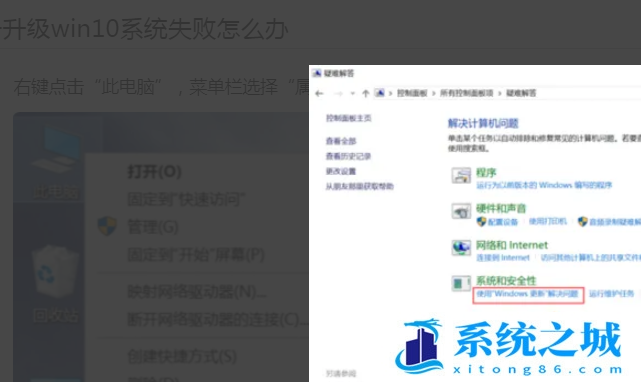
Task: Open 查看历史记录 in left pane
Action: point(348,156)
